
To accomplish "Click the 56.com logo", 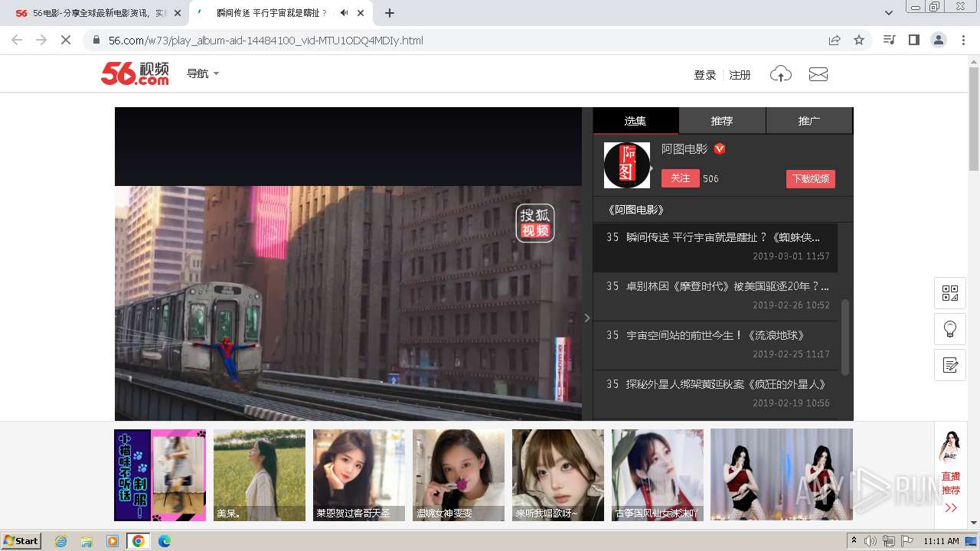I will 135,73.
